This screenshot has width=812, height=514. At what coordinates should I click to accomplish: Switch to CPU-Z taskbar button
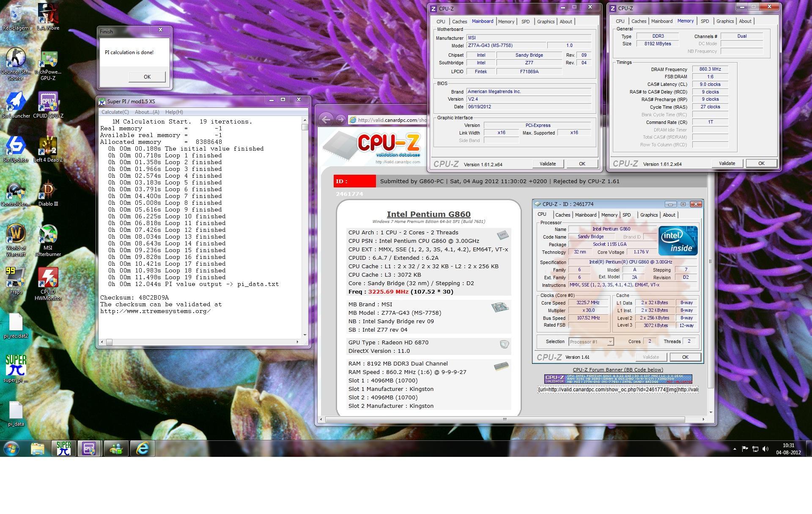(x=89, y=448)
